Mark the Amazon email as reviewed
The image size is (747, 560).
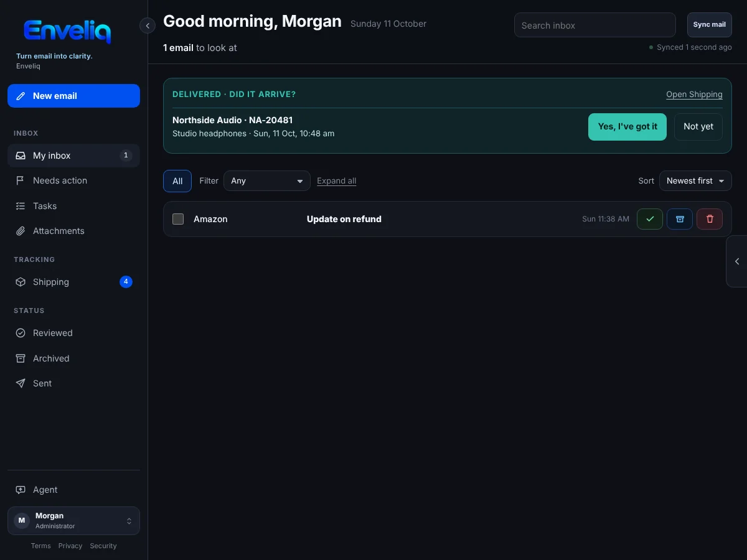click(x=650, y=219)
